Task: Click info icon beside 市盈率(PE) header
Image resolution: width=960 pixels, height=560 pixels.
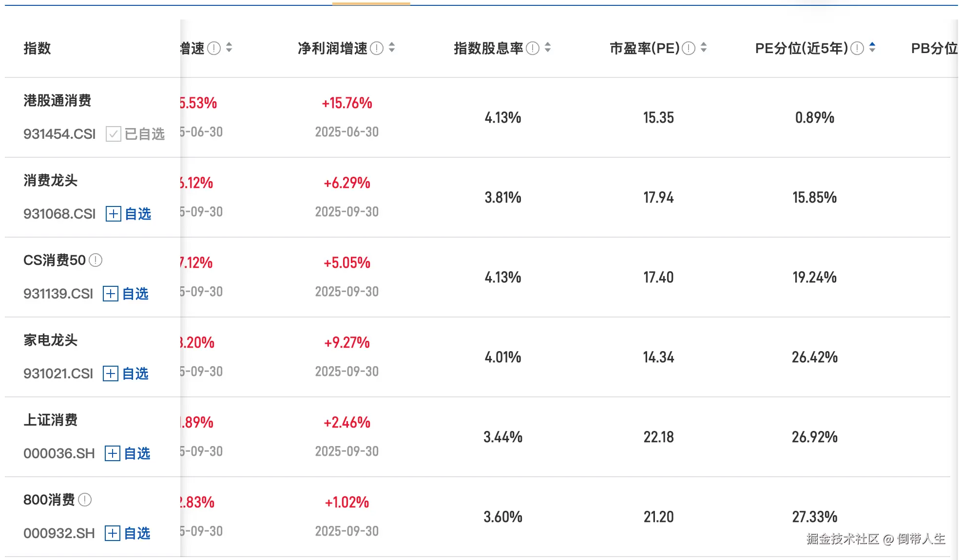Action: 689,48
